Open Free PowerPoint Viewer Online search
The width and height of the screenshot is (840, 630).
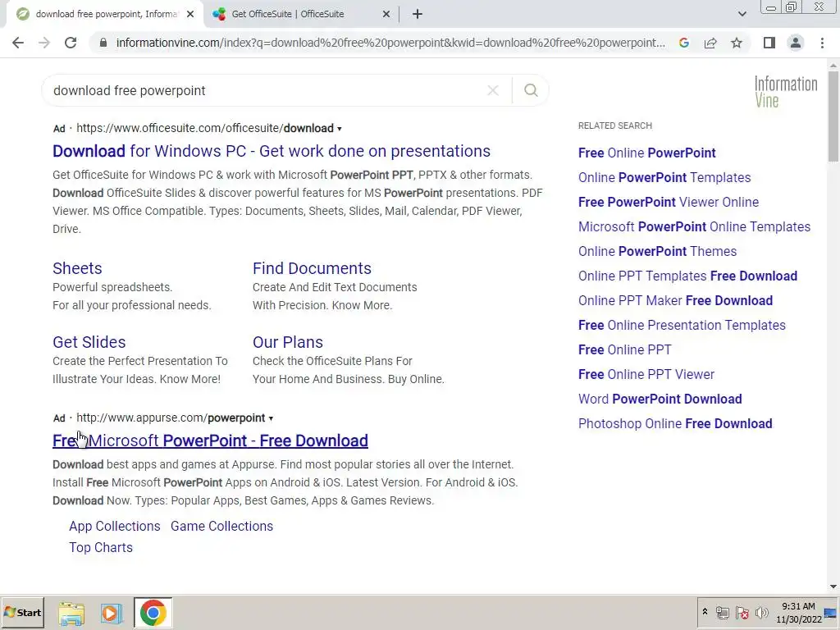[669, 202]
